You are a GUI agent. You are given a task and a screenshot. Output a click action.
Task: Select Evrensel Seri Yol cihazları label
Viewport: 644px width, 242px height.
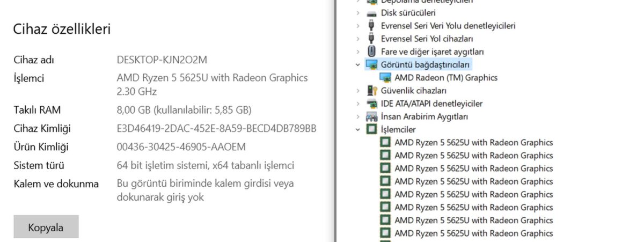pos(427,39)
